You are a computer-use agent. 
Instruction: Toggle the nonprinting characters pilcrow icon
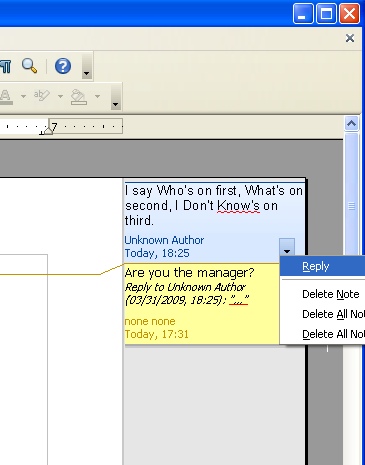click(5, 66)
